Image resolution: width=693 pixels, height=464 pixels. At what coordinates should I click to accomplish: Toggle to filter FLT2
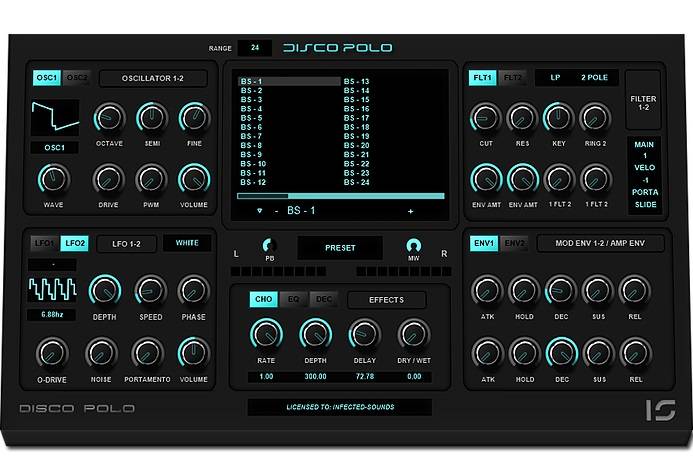point(512,77)
